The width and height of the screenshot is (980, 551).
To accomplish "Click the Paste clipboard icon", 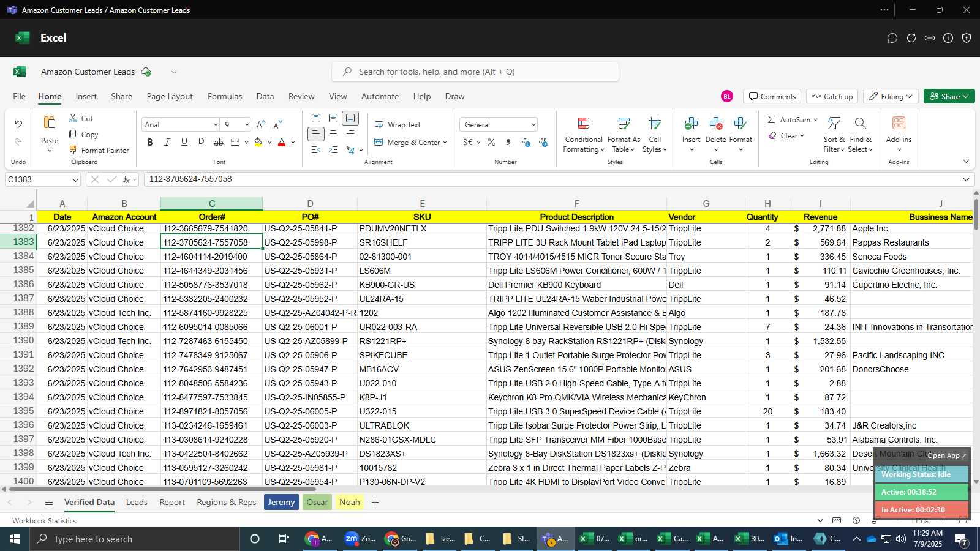I will (50, 122).
